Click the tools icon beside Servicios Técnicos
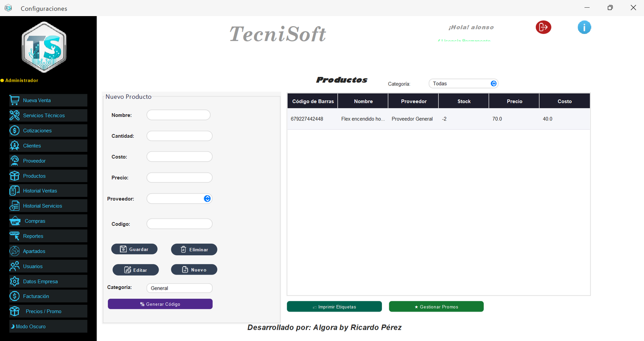 pos(14,115)
